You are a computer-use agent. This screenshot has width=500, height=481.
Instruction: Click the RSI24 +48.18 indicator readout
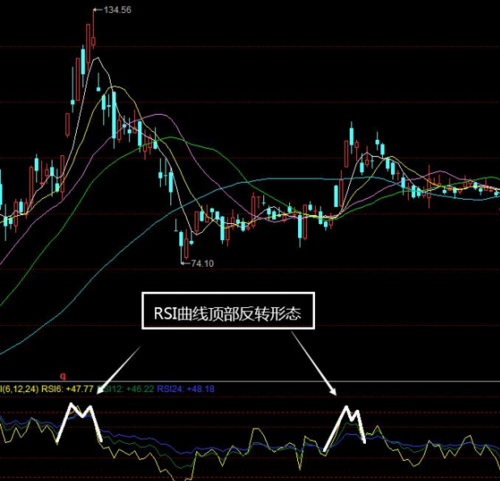[x=186, y=389]
